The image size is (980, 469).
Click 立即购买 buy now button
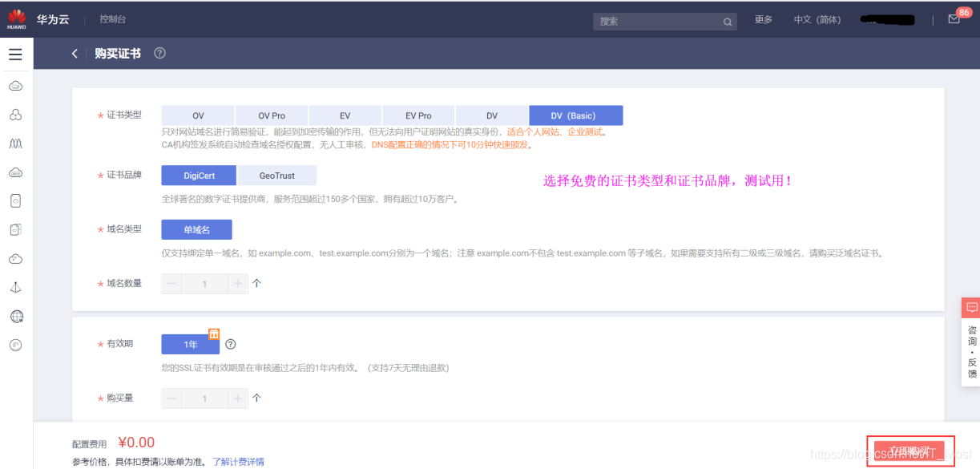[x=909, y=452]
